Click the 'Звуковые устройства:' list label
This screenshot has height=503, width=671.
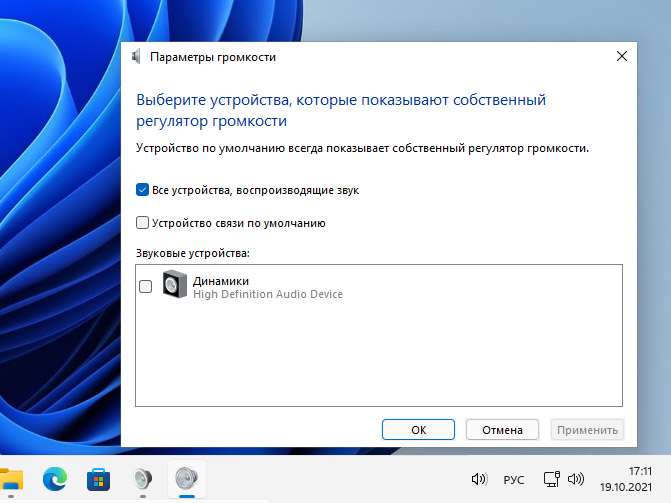tap(193, 253)
